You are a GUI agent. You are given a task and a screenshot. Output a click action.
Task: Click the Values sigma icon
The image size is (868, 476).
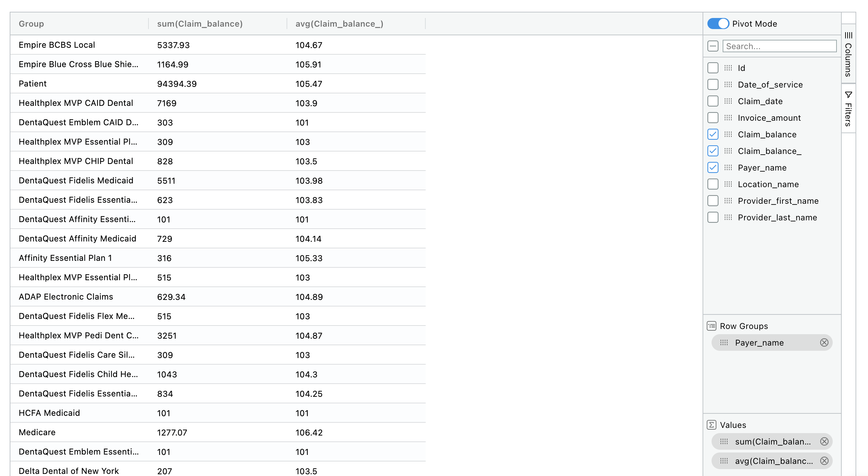pos(712,425)
